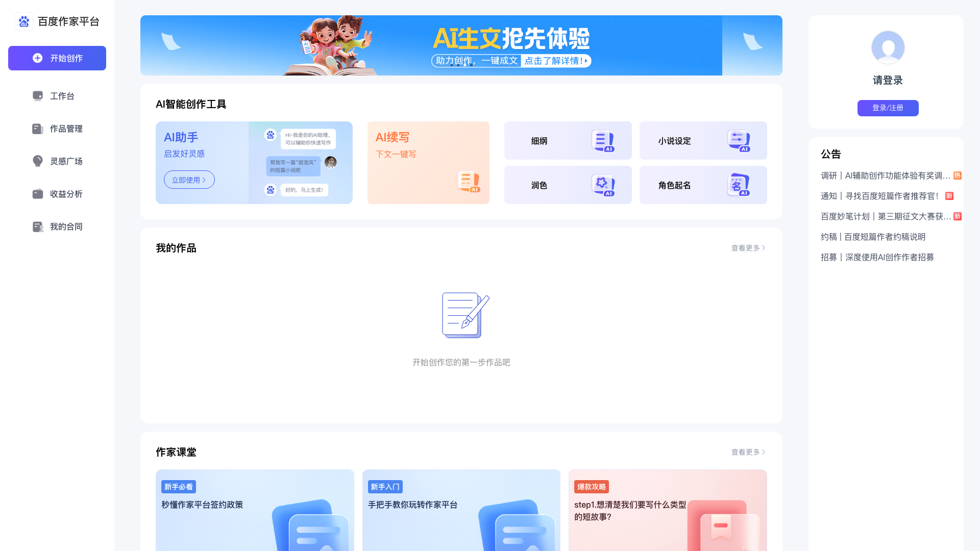Open the step1 爆款攻略 course card
Screen dimensions: 980x551
[x=668, y=510]
